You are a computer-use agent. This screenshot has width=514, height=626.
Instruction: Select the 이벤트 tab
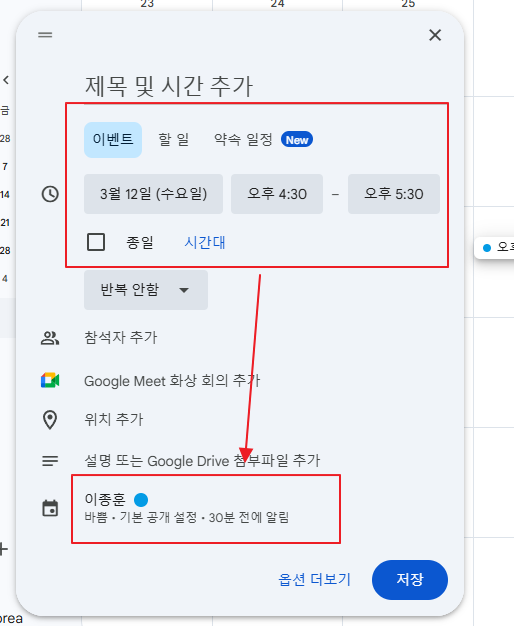[113, 140]
